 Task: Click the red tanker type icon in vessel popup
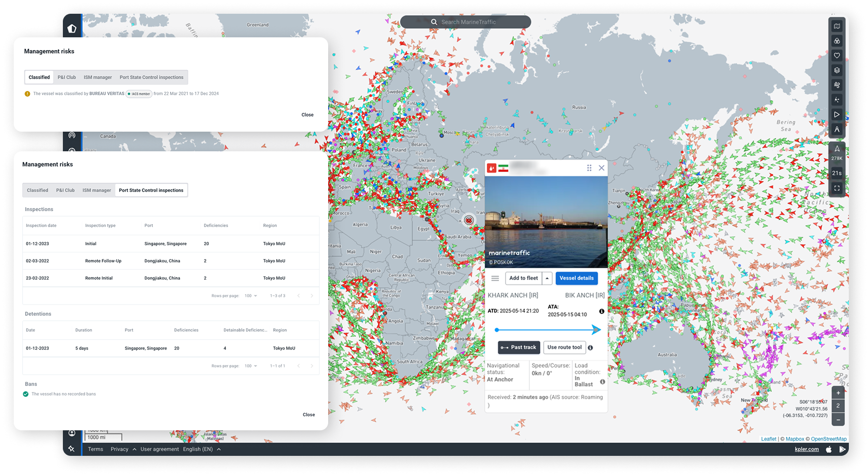click(491, 168)
